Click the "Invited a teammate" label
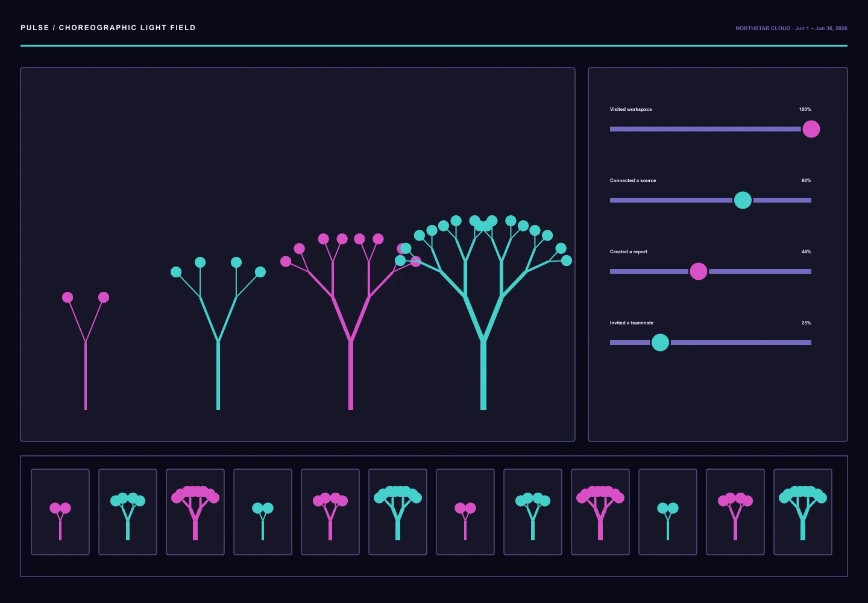 point(632,323)
